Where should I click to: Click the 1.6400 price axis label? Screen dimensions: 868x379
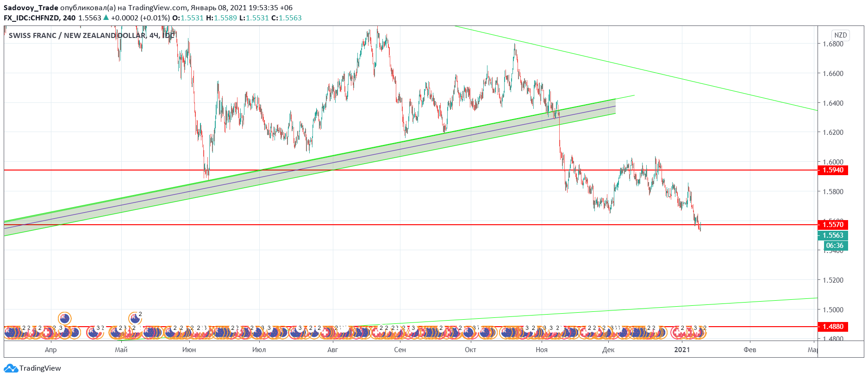[x=833, y=103]
